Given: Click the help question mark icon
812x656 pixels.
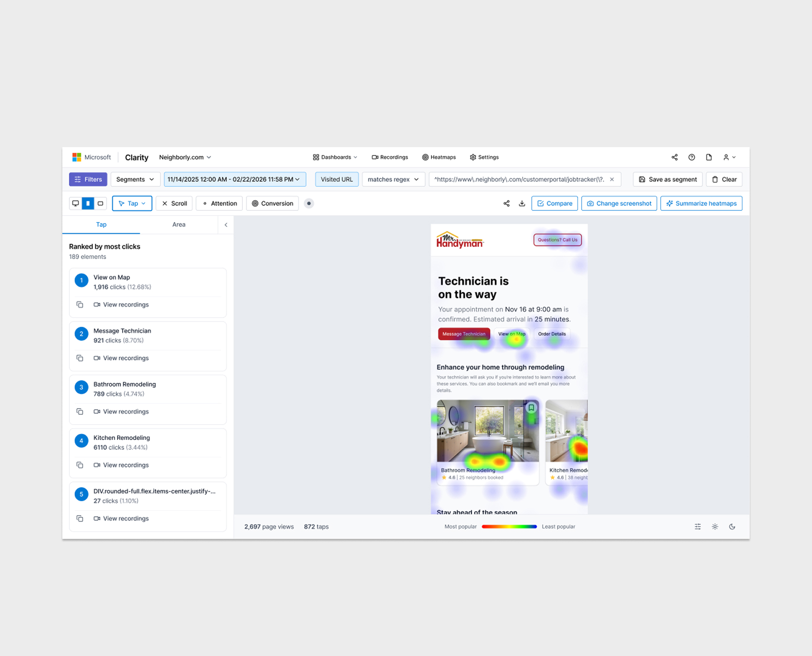Looking at the screenshot, I should point(692,157).
